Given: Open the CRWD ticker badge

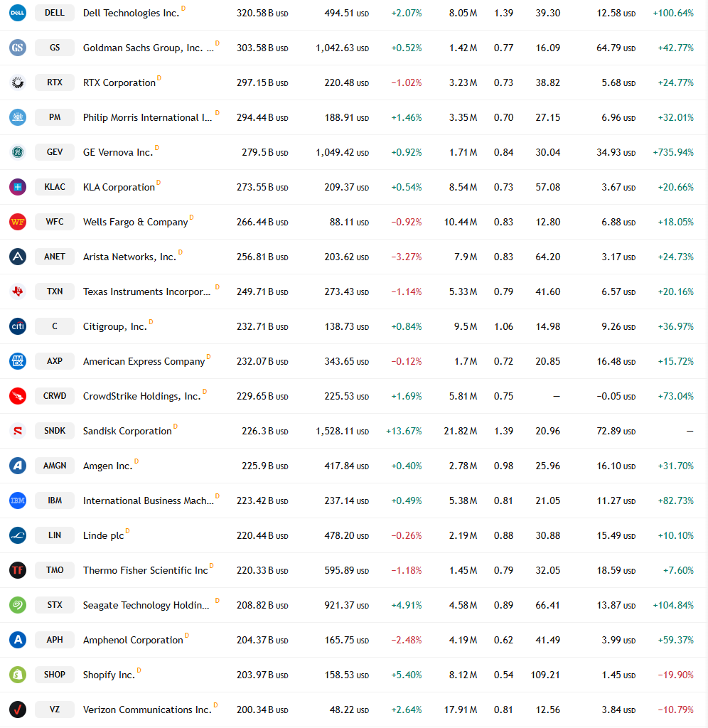Looking at the screenshot, I should point(55,396).
